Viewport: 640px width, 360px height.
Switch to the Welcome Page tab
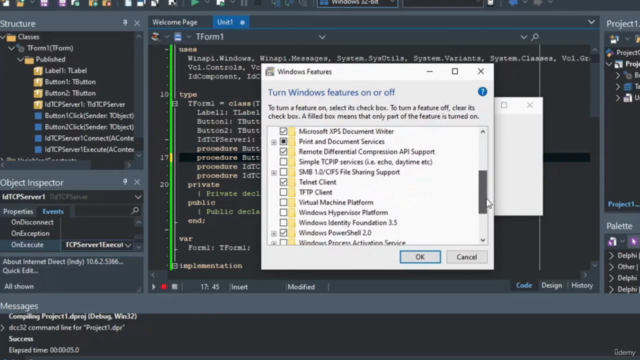(175, 22)
